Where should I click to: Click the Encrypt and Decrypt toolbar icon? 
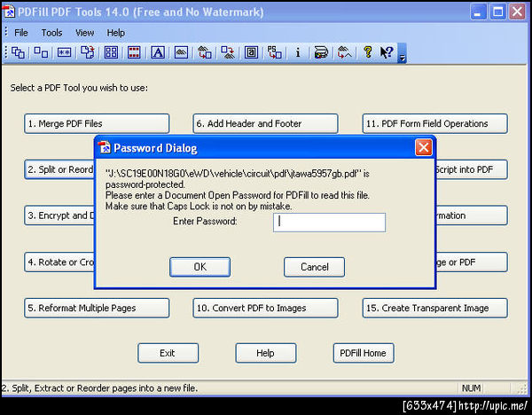pos(64,52)
